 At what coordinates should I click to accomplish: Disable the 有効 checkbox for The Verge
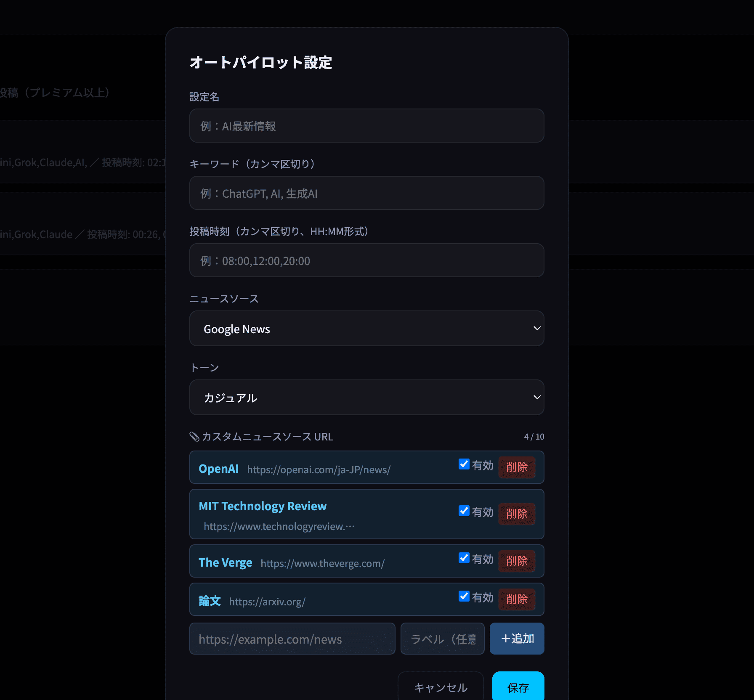tap(464, 558)
